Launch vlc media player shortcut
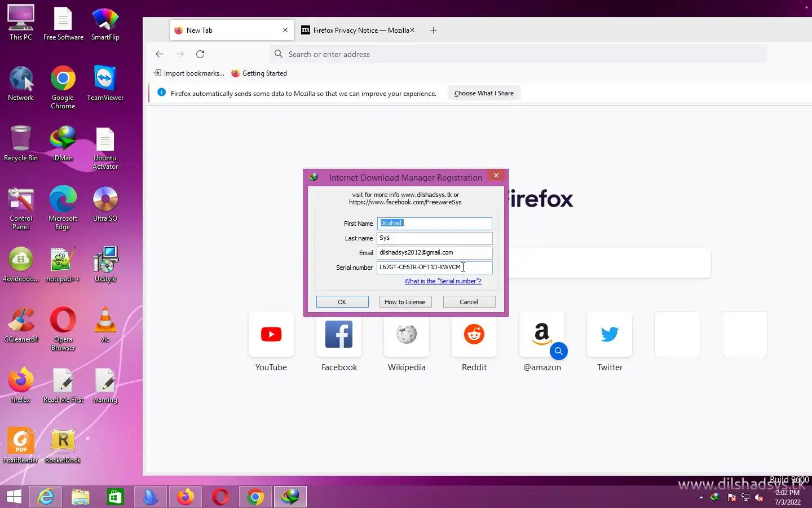The width and height of the screenshot is (812, 508). 105,325
